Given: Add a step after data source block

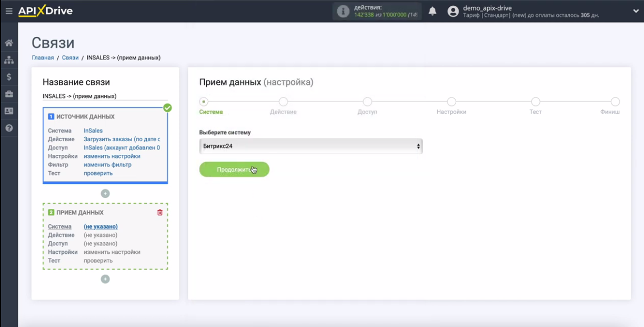Looking at the screenshot, I should pos(105,193).
